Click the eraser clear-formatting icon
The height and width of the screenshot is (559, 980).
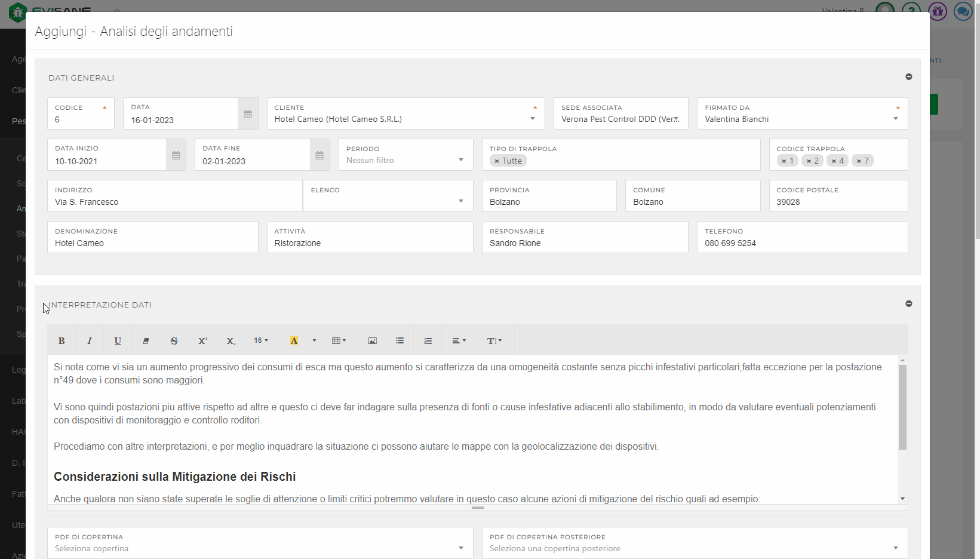coord(146,341)
